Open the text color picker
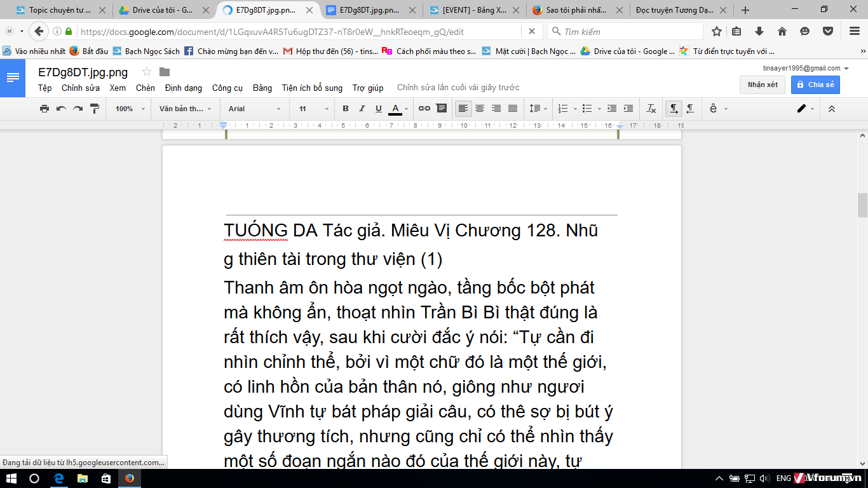 coord(395,109)
